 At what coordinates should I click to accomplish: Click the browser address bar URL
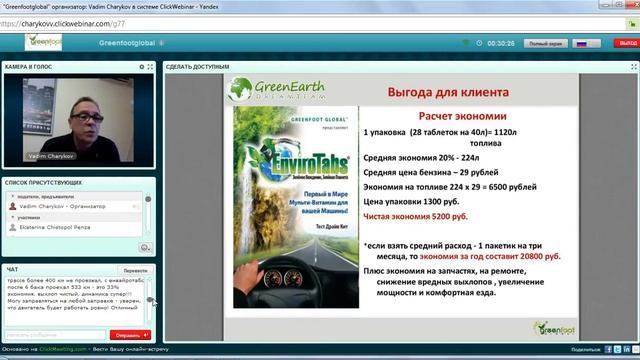tap(62, 24)
